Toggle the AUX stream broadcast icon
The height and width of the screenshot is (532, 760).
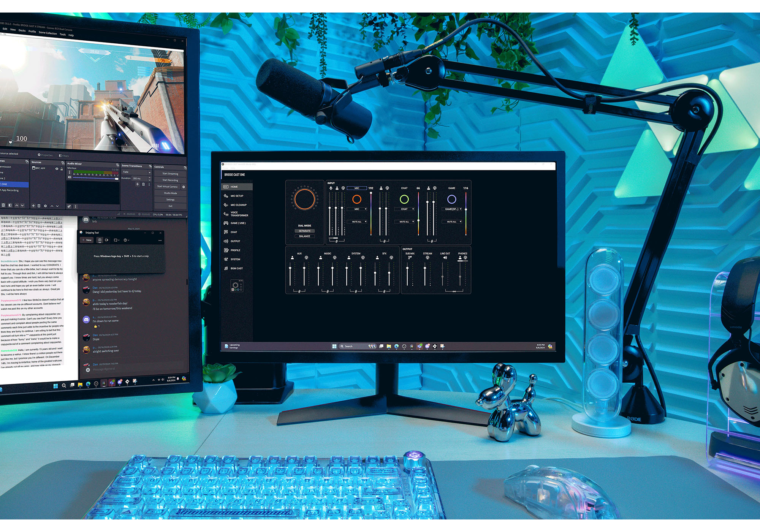[306, 258]
